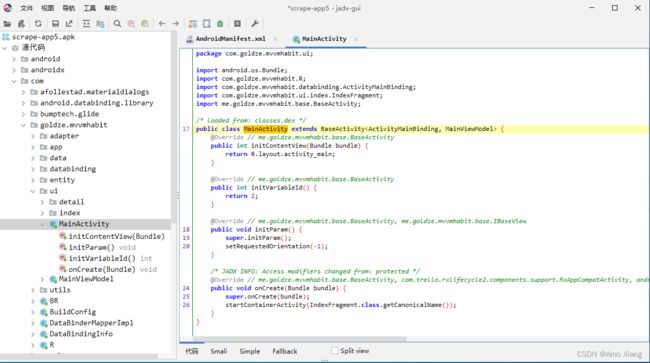650x363 pixels.
Task: Save all using the floppy disk icon
Action: click(x=55, y=24)
